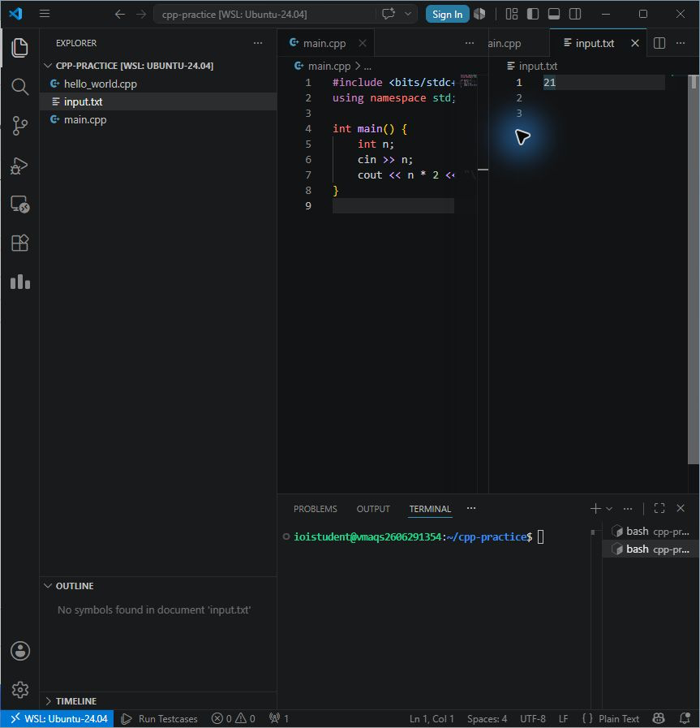Close the input.txt tab

635,43
